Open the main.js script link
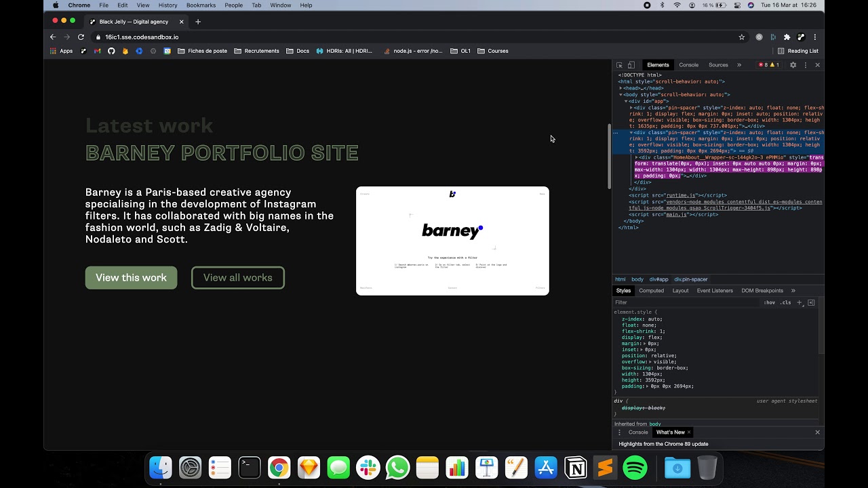 [677, 214]
